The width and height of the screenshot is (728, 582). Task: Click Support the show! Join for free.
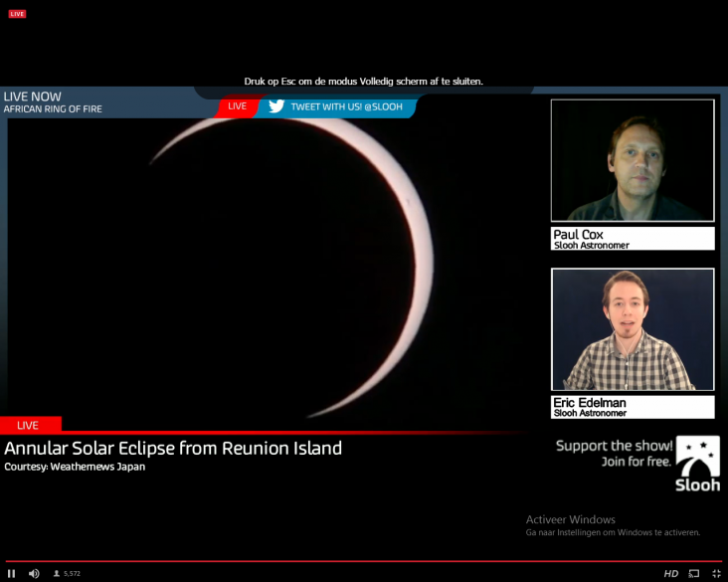pos(614,454)
